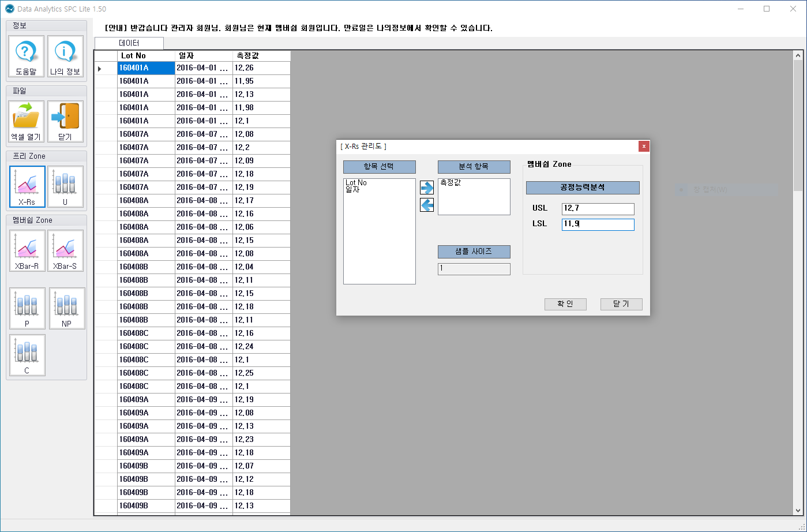Click measurement value 12.2
The image size is (807, 532).
click(261, 148)
